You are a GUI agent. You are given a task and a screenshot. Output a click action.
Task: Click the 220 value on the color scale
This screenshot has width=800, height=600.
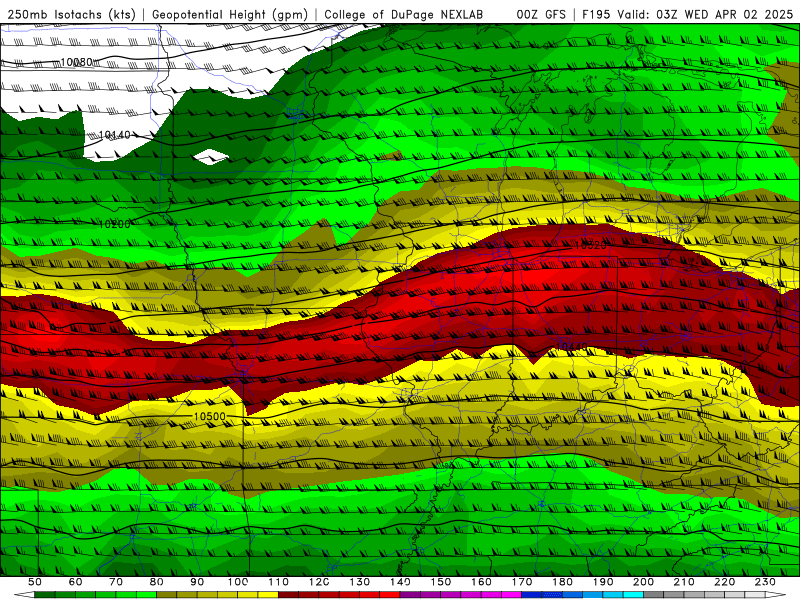pos(725,582)
